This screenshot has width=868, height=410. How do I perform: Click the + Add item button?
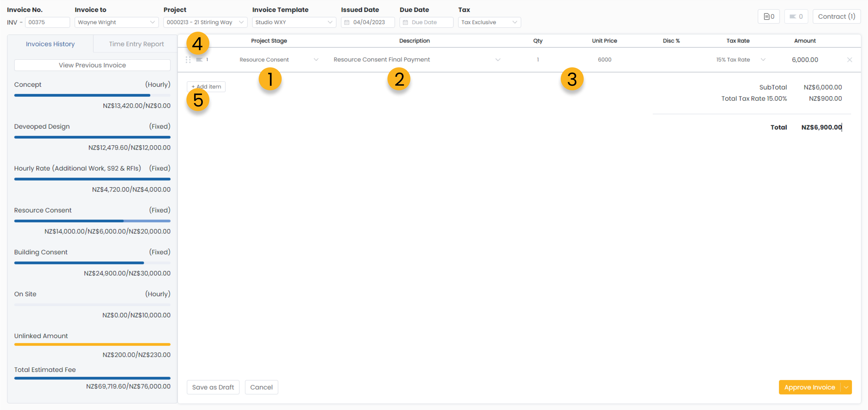[206, 87]
